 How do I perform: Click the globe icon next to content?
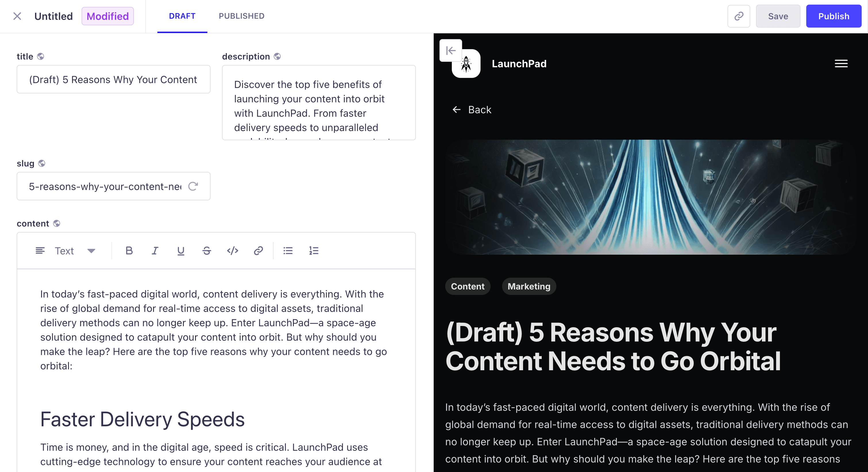coord(57,224)
